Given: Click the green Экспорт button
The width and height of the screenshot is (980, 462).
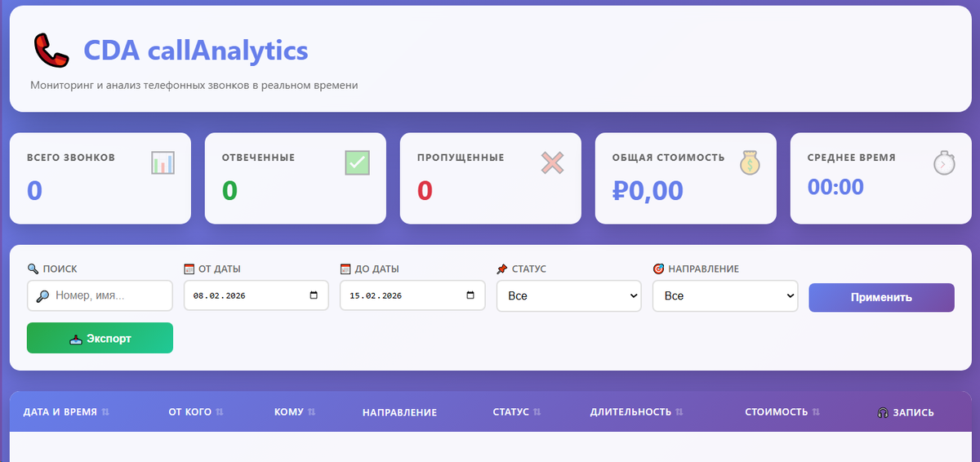Looking at the screenshot, I should 100,338.
